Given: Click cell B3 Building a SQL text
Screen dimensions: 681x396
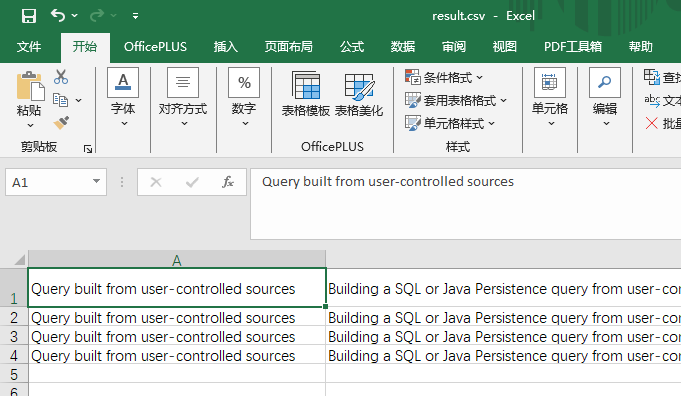Looking at the screenshot, I should pyautogui.click(x=504, y=337).
